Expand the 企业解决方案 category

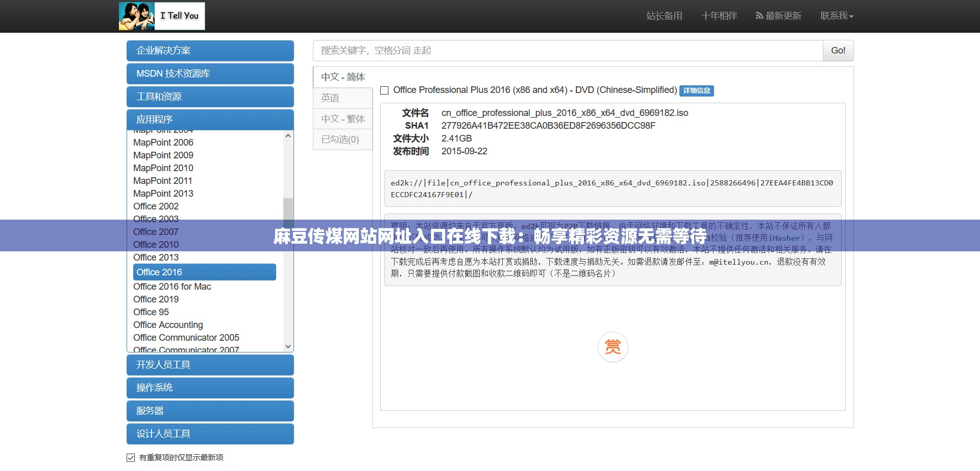pyautogui.click(x=210, y=51)
